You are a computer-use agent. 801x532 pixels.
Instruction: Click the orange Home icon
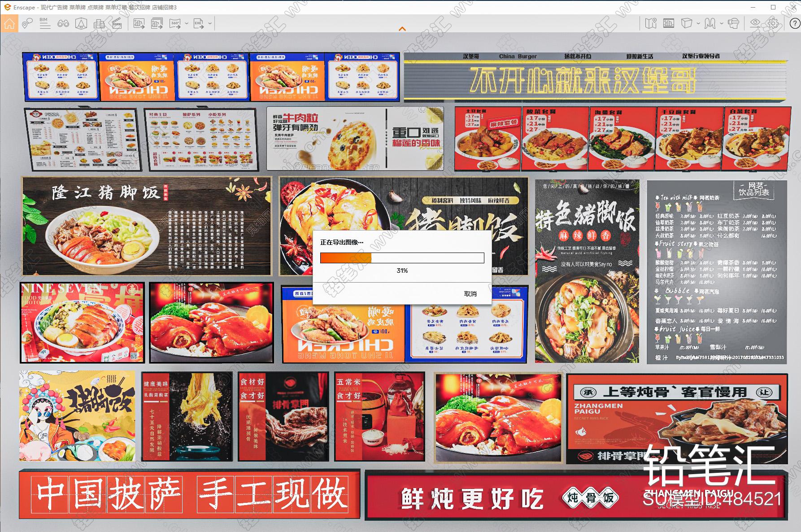9,23
